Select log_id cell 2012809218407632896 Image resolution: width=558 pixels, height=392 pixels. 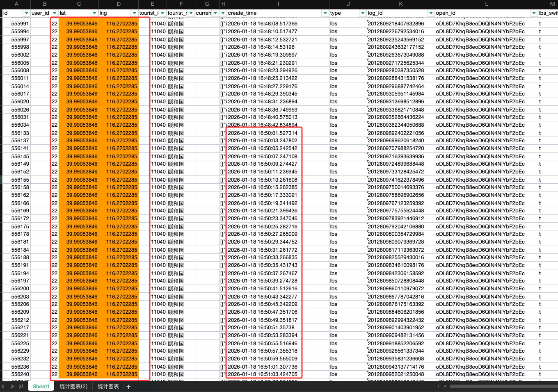401,24
